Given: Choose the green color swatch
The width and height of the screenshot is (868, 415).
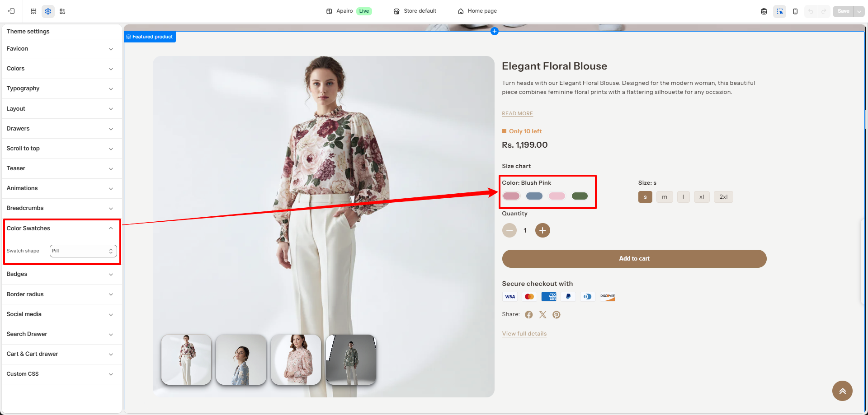Looking at the screenshot, I should (580, 196).
